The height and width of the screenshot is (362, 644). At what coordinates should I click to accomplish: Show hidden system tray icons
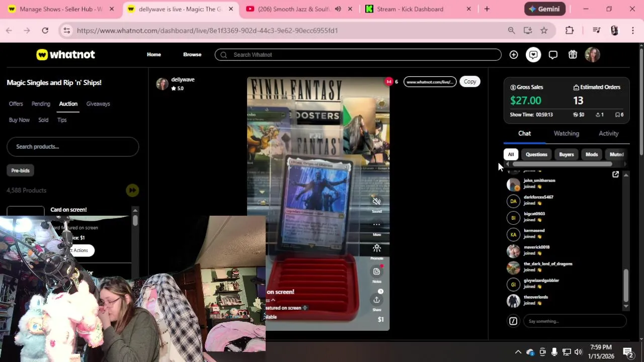pyautogui.click(x=518, y=352)
